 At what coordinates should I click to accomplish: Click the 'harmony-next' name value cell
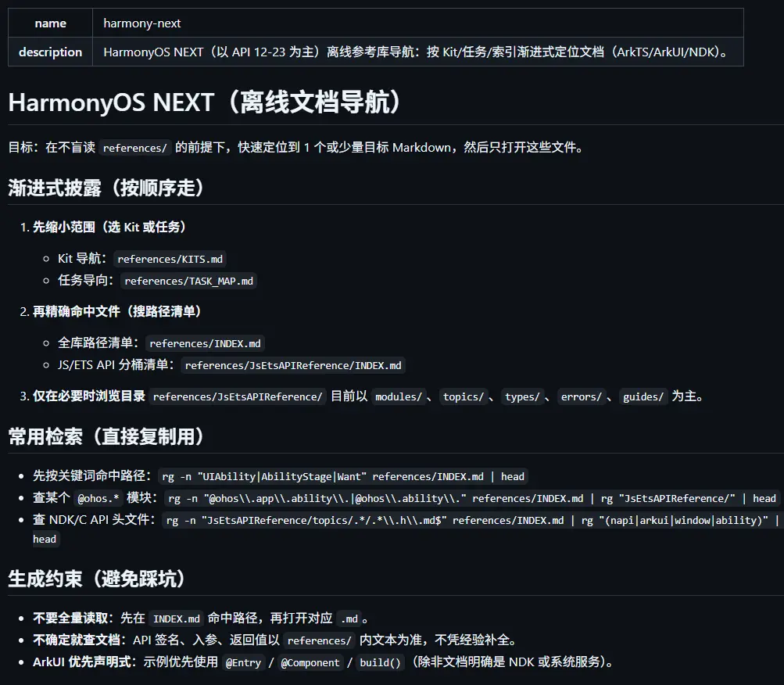tap(418, 23)
